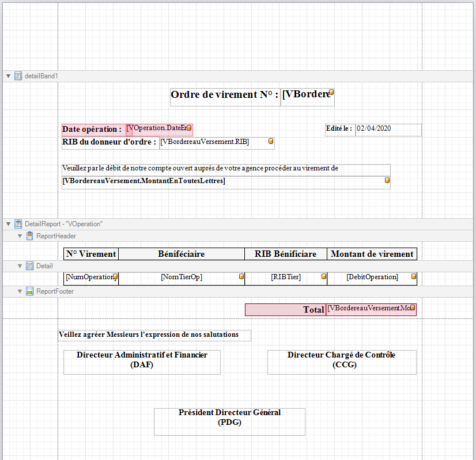Select the pink "Total" label cell
The width and height of the screenshot is (476, 460).
click(x=285, y=310)
